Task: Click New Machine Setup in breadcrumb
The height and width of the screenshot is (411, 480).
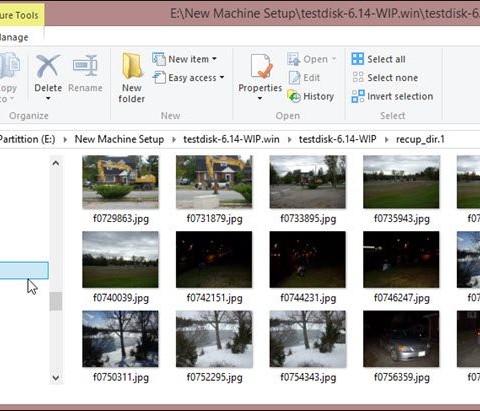Action: (119, 139)
